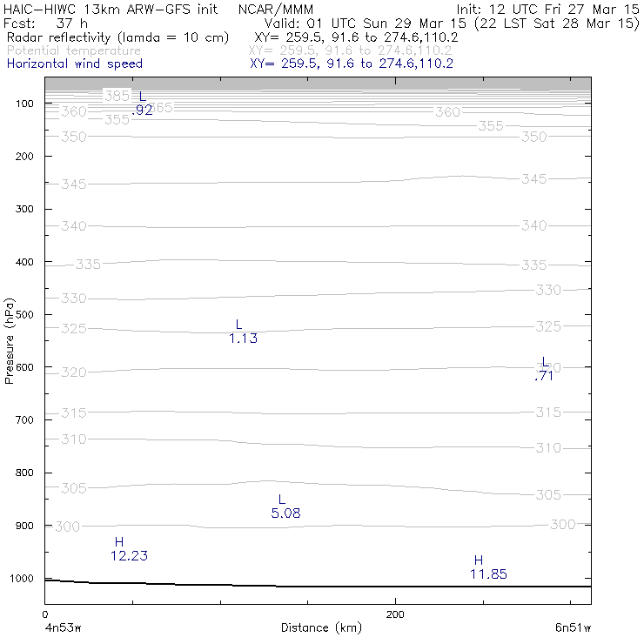
Task: Click the '600' pressure tick label
Action: coord(24,367)
